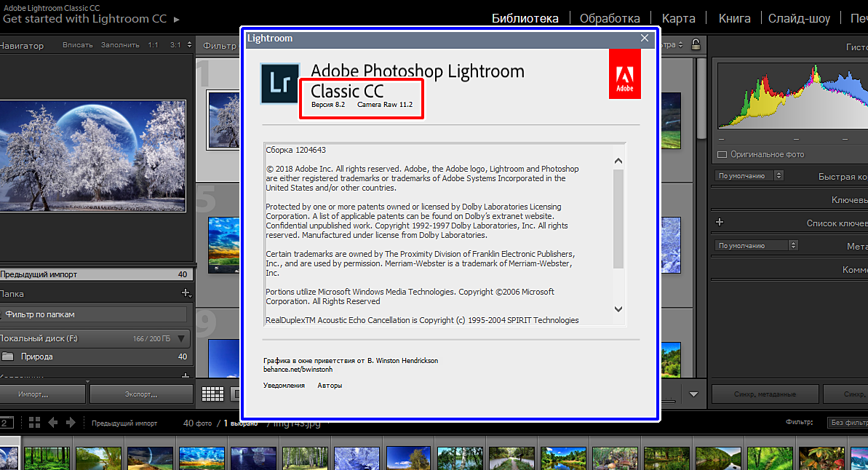Open the Без фильтра filmstrip filter dropdown
The width and height of the screenshot is (868, 470).
[848, 423]
